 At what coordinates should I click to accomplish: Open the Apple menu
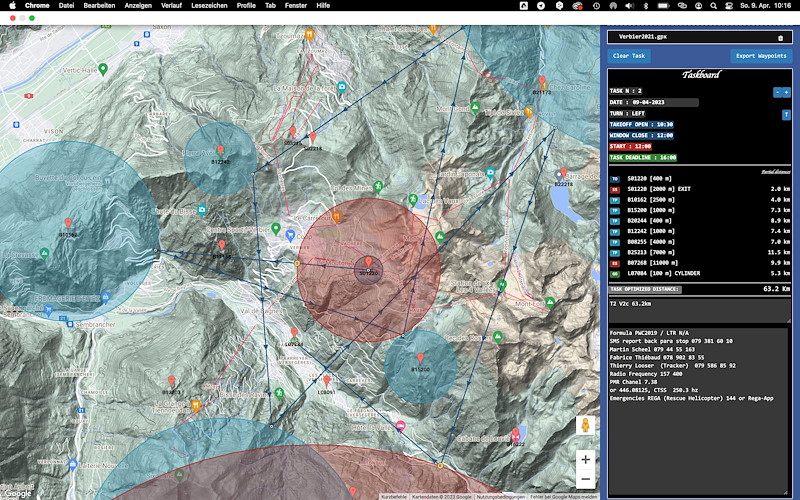coord(13,6)
